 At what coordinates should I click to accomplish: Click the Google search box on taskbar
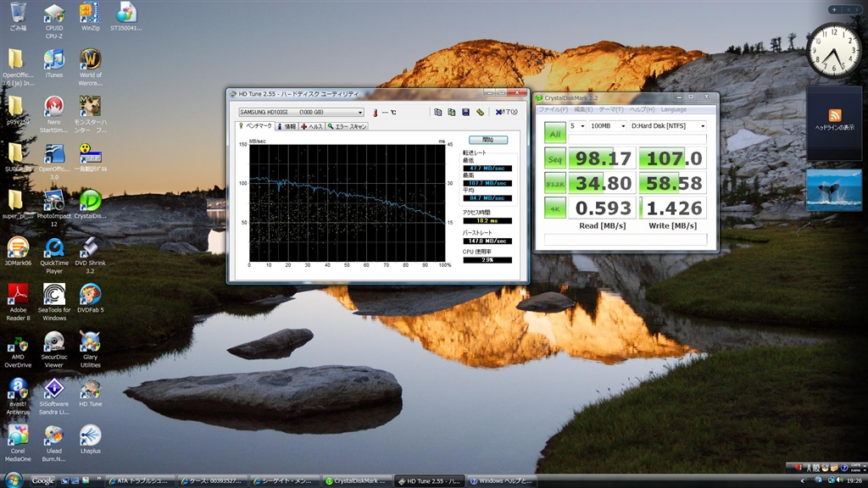42,481
